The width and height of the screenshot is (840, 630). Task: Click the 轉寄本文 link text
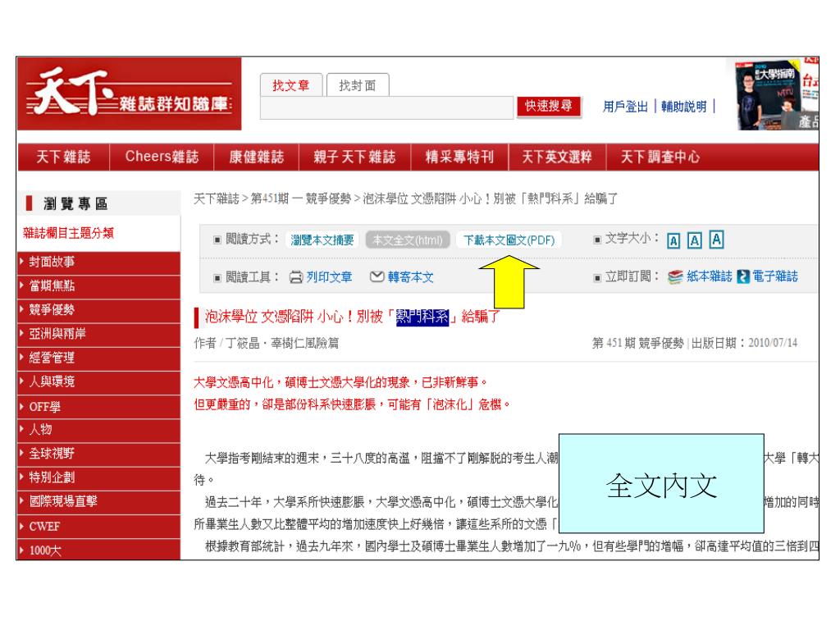click(x=410, y=277)
